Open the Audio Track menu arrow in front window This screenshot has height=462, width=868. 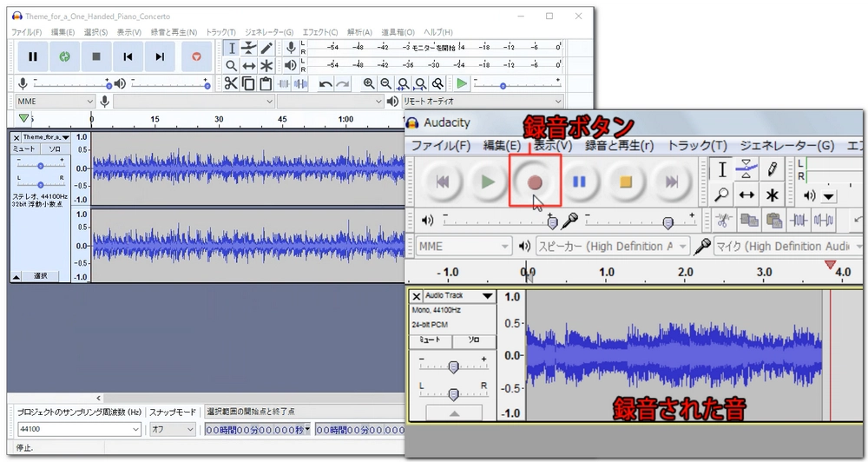[487, 296]
